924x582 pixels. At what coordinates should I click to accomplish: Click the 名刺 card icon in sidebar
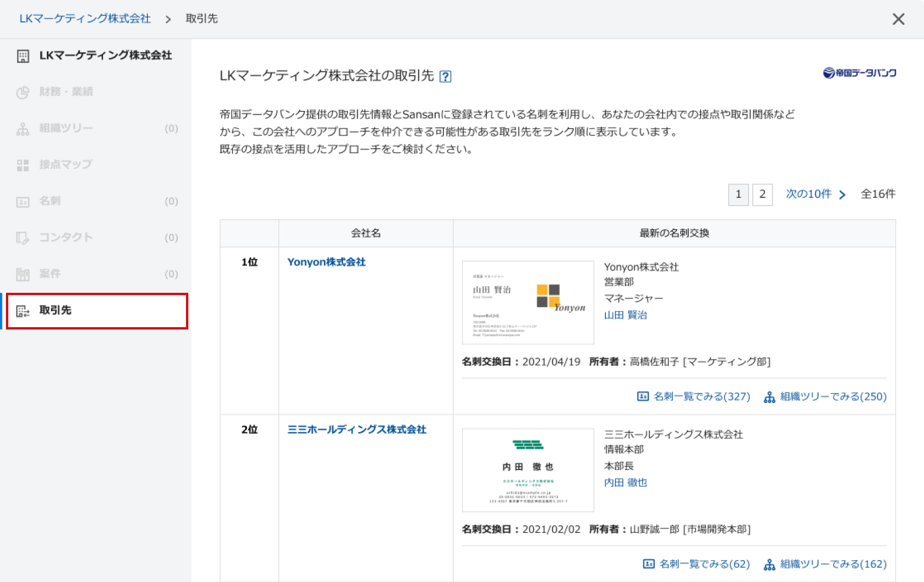tap(23, 202)
